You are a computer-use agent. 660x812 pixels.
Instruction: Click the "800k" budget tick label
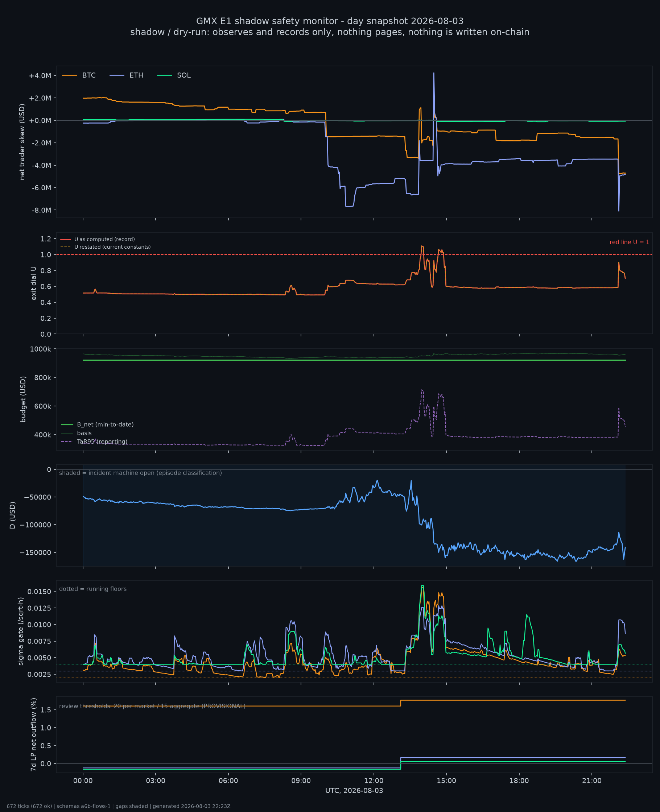[x=42, y=378]
